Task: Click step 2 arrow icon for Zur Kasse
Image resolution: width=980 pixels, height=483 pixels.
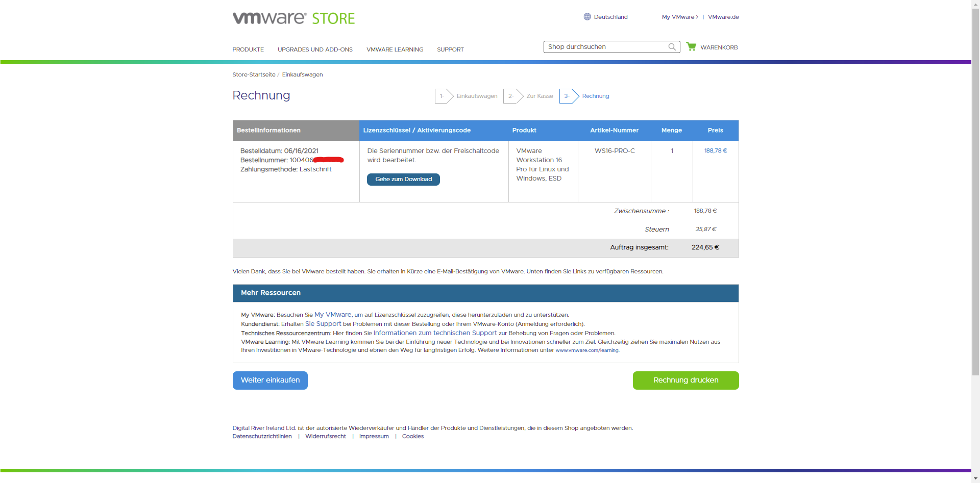Action: point(513,96)
